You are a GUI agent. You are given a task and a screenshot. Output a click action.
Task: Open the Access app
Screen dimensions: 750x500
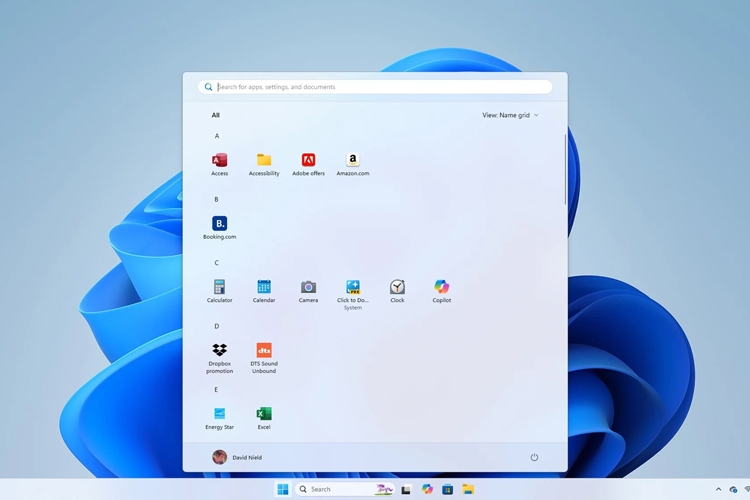coord(220,164)
